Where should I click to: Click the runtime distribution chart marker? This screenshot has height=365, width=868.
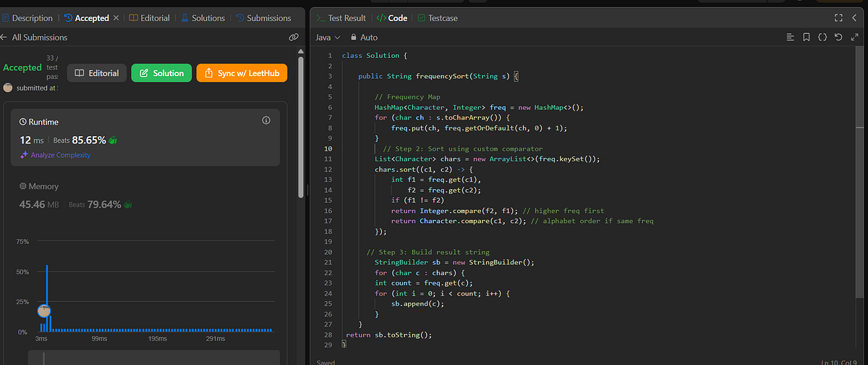(x=44, y=311)
